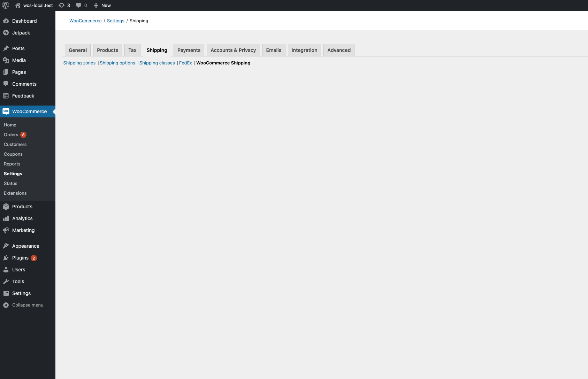
Task: Open the comments bubble in the admin bar
Action: [x=78, y=5]
